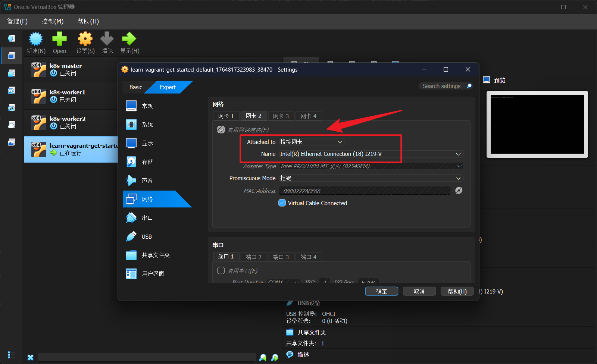
Task: Expand the Promiscuous Mode dropdown
Action: point(371,178)
